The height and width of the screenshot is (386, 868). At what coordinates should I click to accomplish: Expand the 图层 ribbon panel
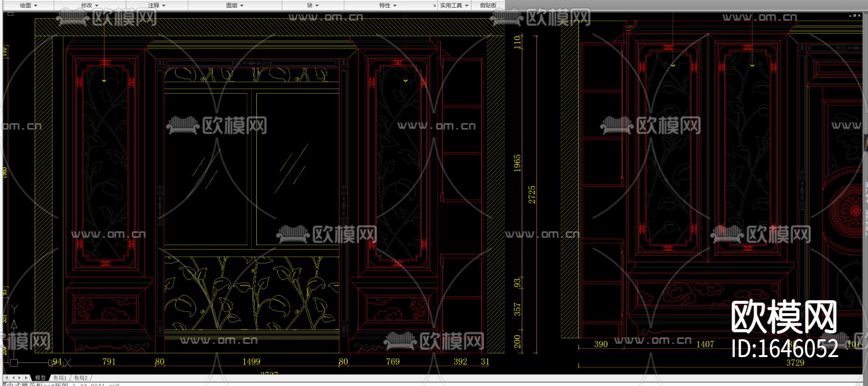pyautogui.click(x=235, y=5)
